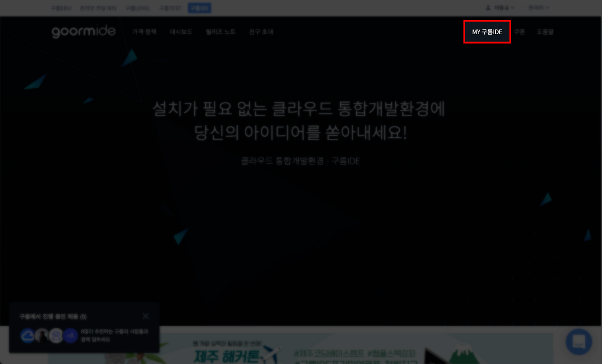
Task: Click the second profile avatar in recruiting popup
Action: point(42,335)
